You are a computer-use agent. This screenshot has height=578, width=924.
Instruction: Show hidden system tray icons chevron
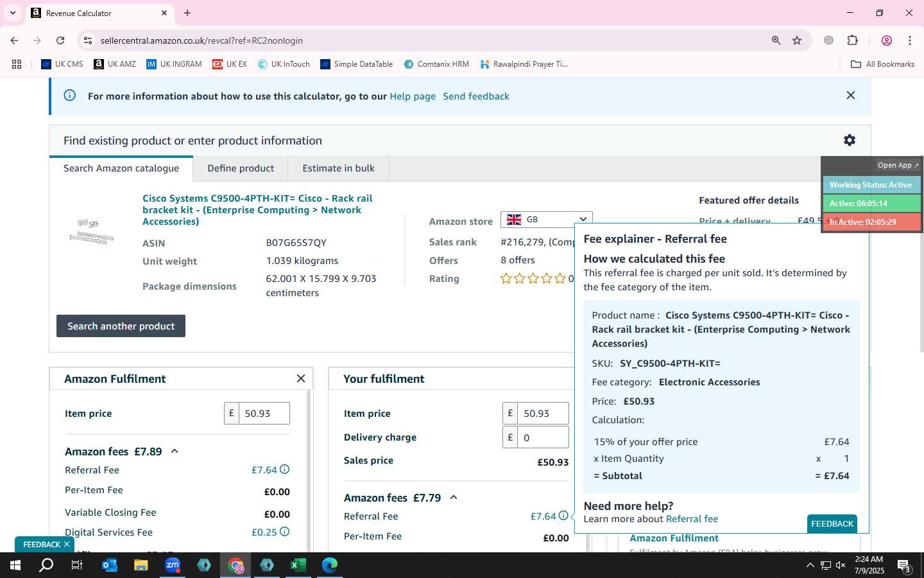click(810, 565)
